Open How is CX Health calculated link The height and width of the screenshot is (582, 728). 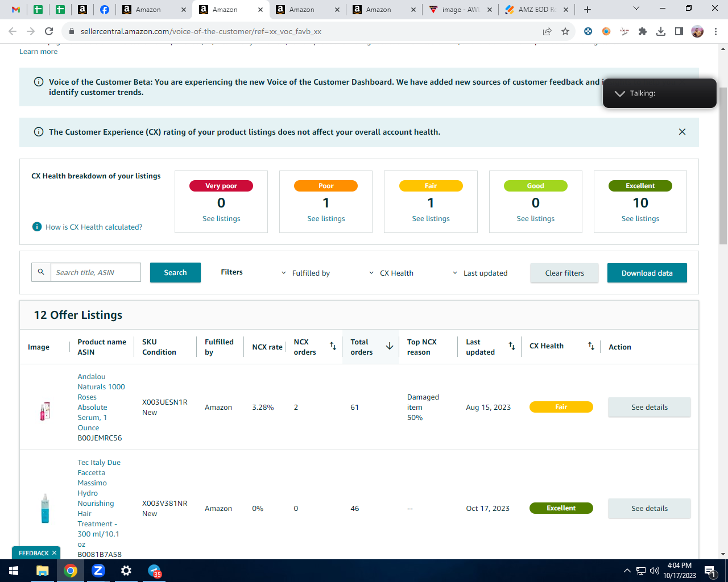pyautogui.click(x=94, y=227)
